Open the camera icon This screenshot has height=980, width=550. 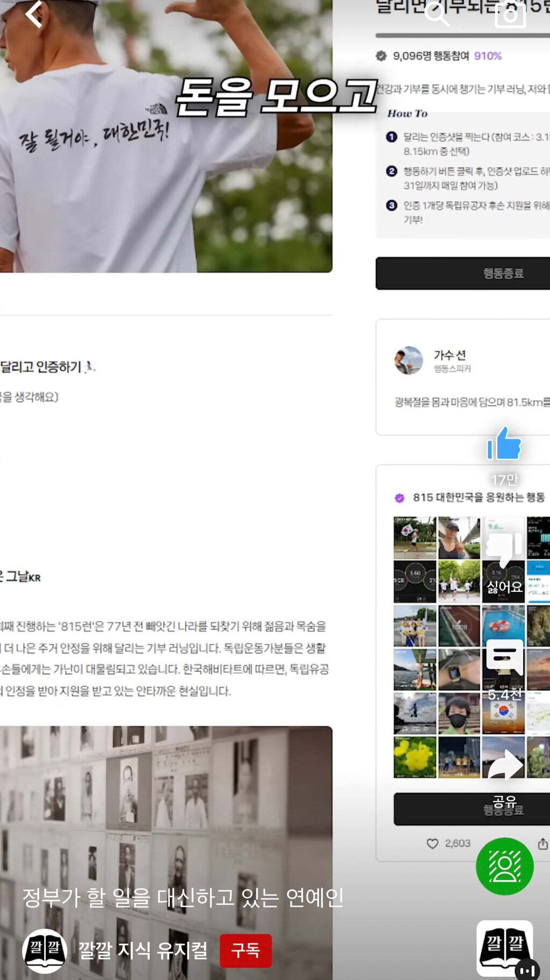(x=510, y=14)
